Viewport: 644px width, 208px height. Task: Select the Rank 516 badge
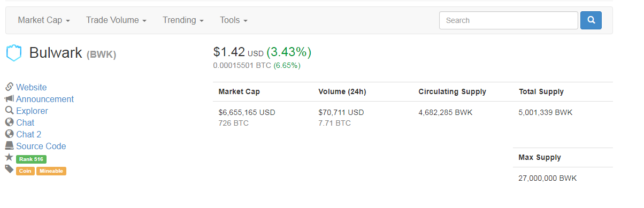pos(31,159)
